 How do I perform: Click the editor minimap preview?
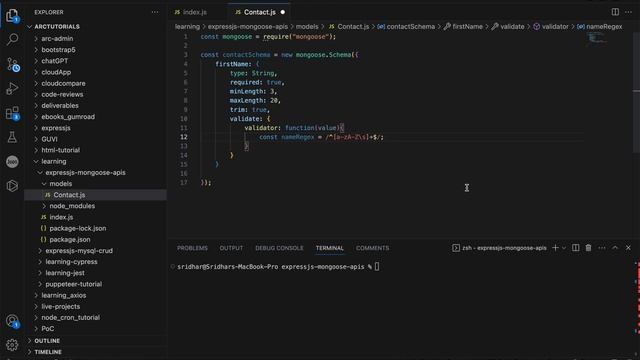pos(597,38)
